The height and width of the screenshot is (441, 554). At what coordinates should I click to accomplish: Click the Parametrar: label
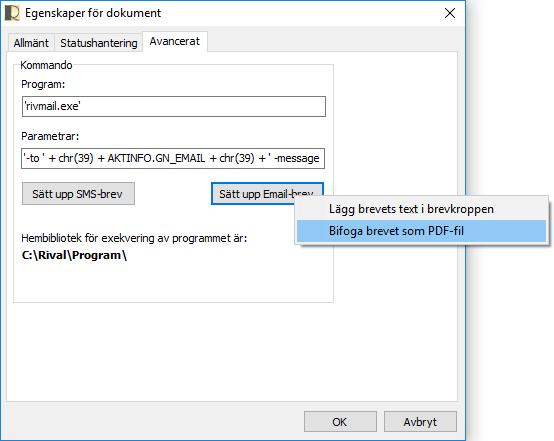50,136
